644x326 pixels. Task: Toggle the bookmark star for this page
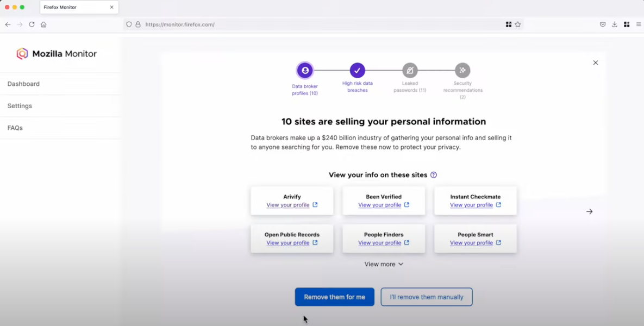click(x=517, y=24)
